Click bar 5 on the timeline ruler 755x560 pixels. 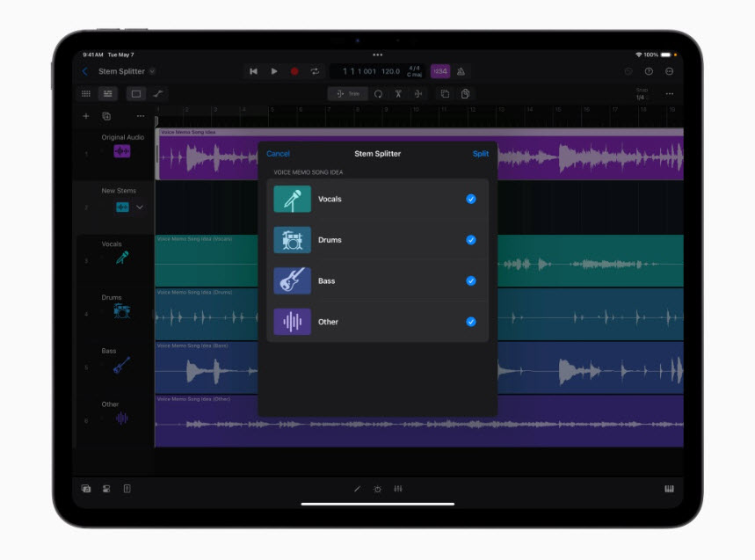(272, 110)
